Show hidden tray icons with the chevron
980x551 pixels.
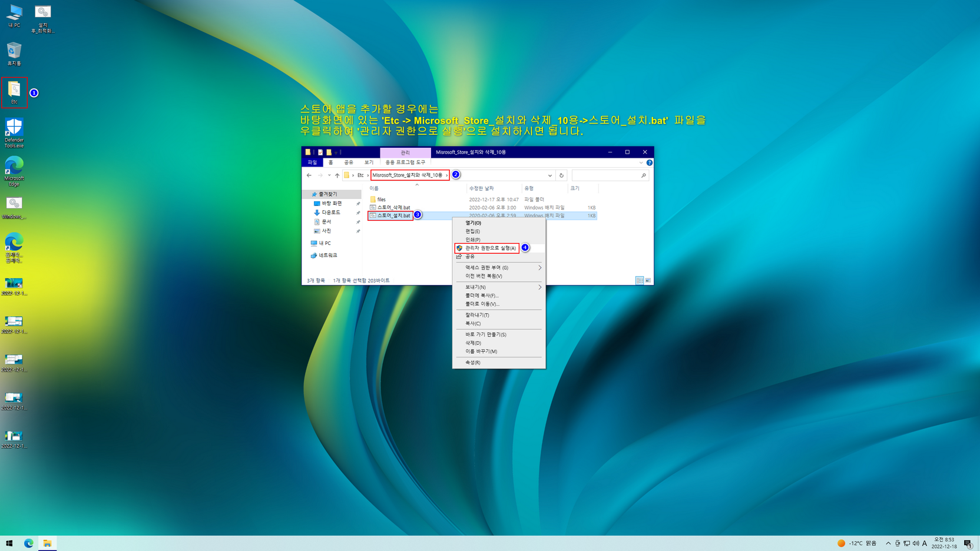coord(888,543)
